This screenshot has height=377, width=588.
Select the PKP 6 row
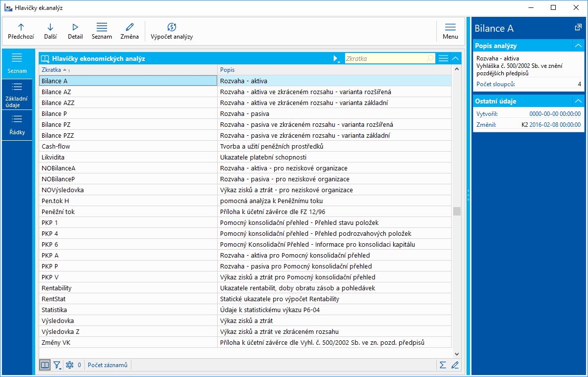(245, 244)
